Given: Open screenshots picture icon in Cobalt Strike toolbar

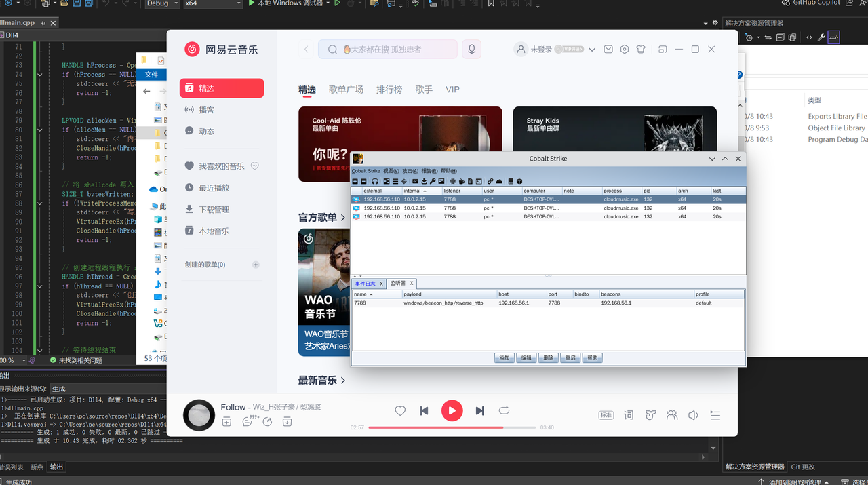Looking at the screenshot, I should 441,181.
